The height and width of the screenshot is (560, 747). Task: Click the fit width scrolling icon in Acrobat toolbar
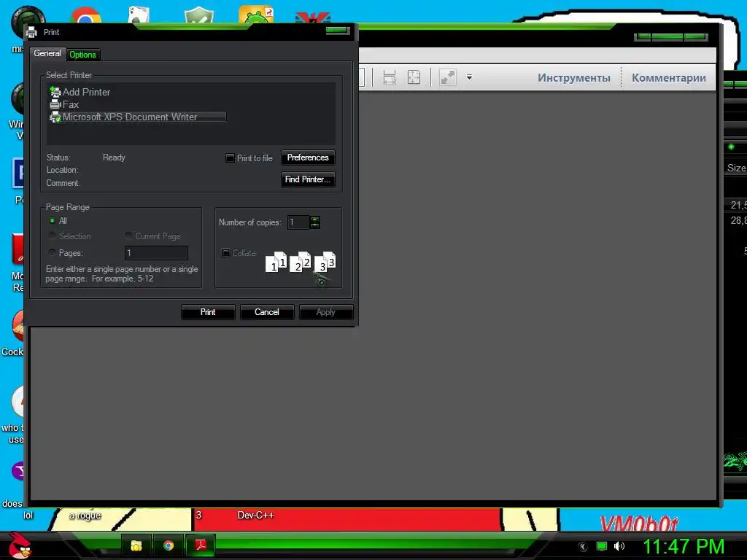[390, 77]
